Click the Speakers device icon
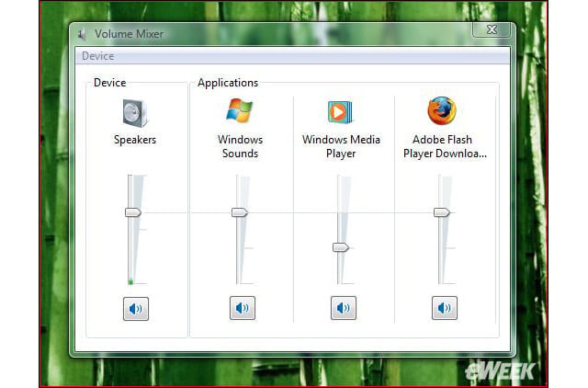This screenshot has height=388, width=588. point(135,113)
